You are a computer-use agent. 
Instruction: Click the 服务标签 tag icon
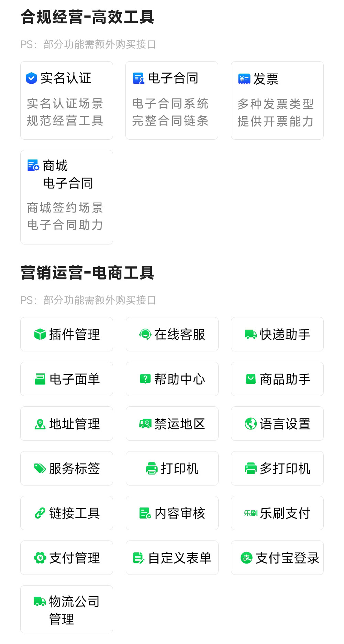[40, 468]
